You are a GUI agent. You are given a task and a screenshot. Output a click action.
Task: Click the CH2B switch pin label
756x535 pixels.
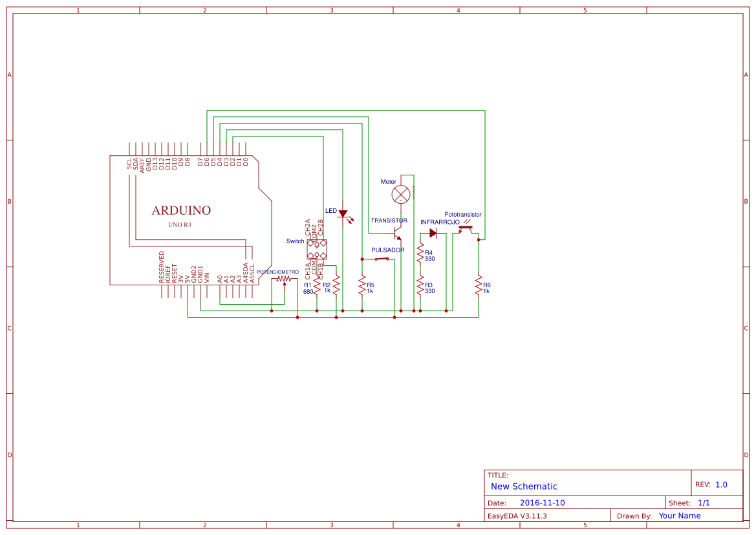pos(321,228)
